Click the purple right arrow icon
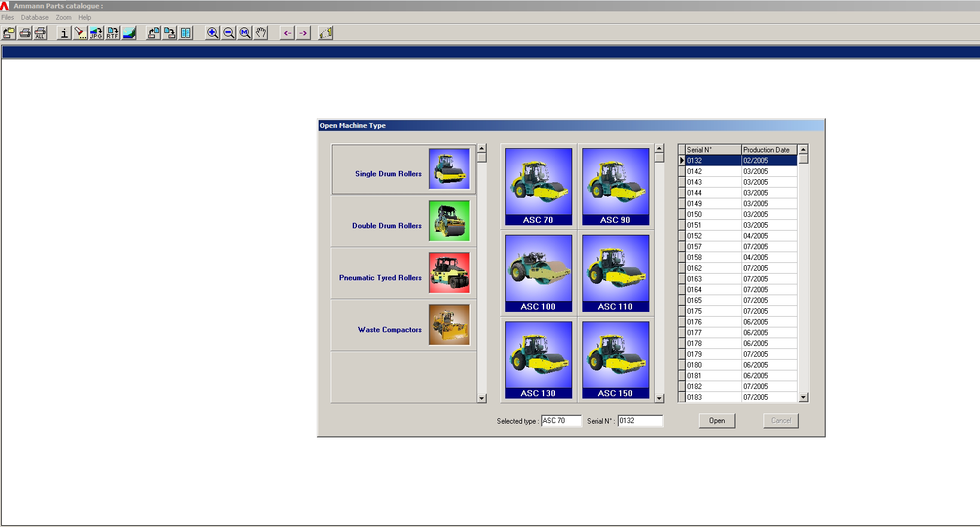The image size is (980, 527). coord(303,33)
